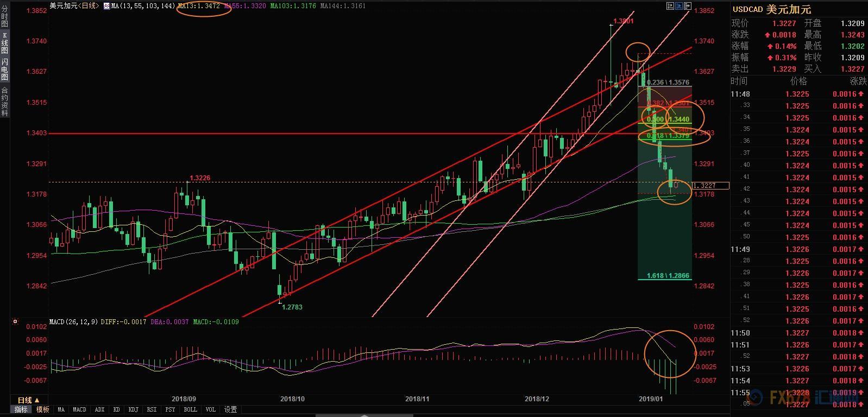Open the 设置 settings button
The height and width of the screenshot is (417, 868).
(x=230, y=409)
